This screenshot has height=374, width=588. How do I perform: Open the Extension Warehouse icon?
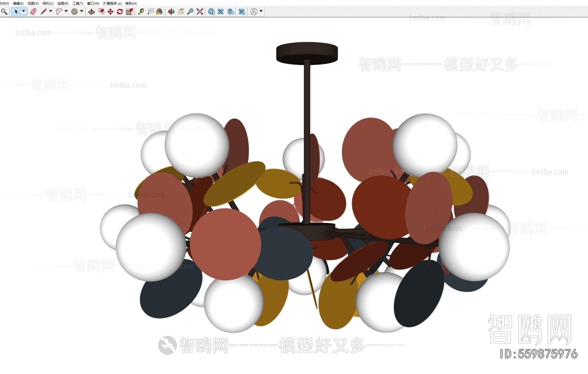coord(221,12)
